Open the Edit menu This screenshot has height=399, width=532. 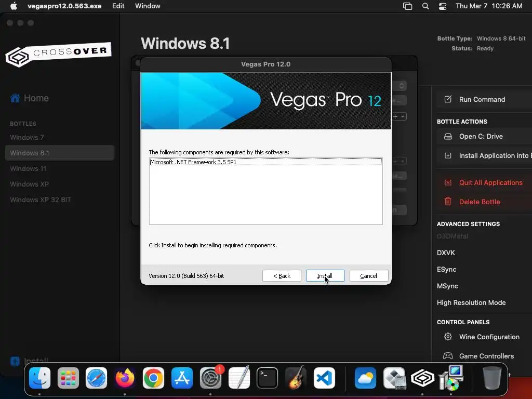click(118, 6)
